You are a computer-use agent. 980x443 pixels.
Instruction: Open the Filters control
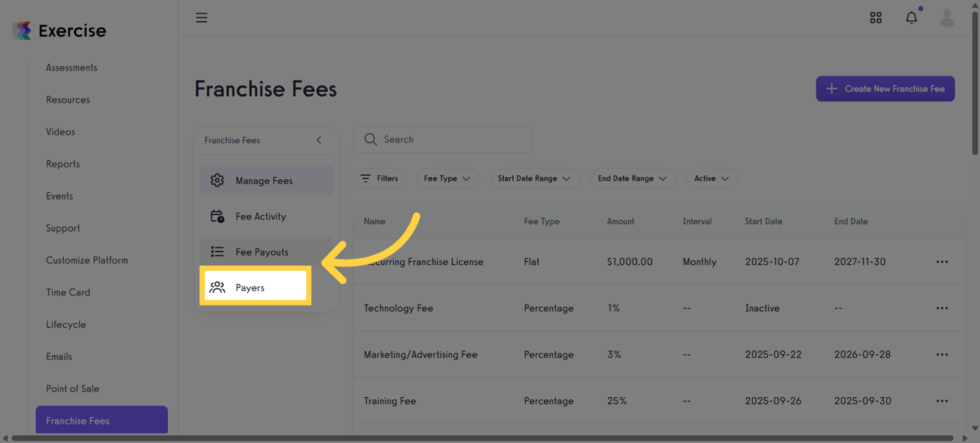(380, 178)
